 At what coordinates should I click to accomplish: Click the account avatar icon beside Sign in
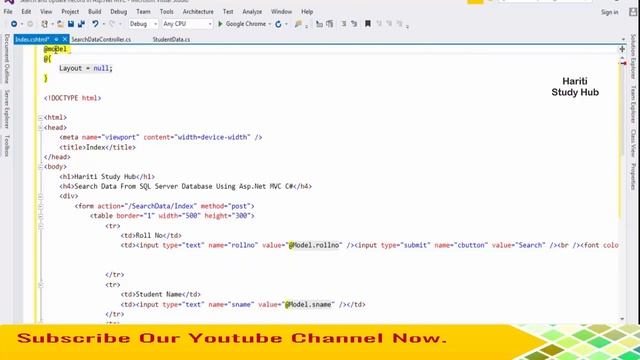(633, 12)
